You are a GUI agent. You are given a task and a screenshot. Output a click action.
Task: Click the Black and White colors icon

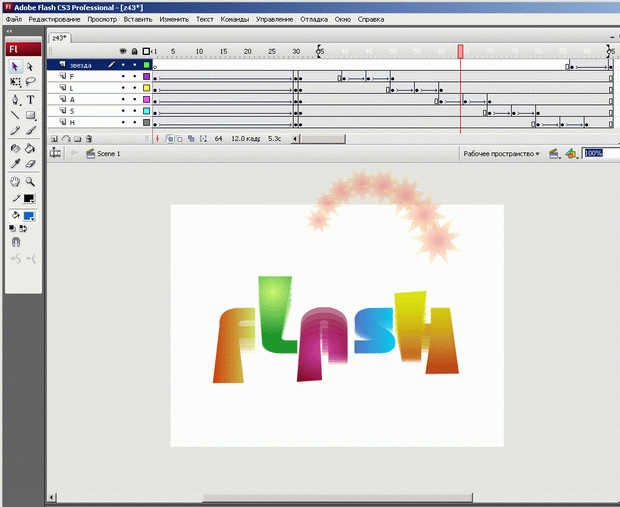[12, 229]
